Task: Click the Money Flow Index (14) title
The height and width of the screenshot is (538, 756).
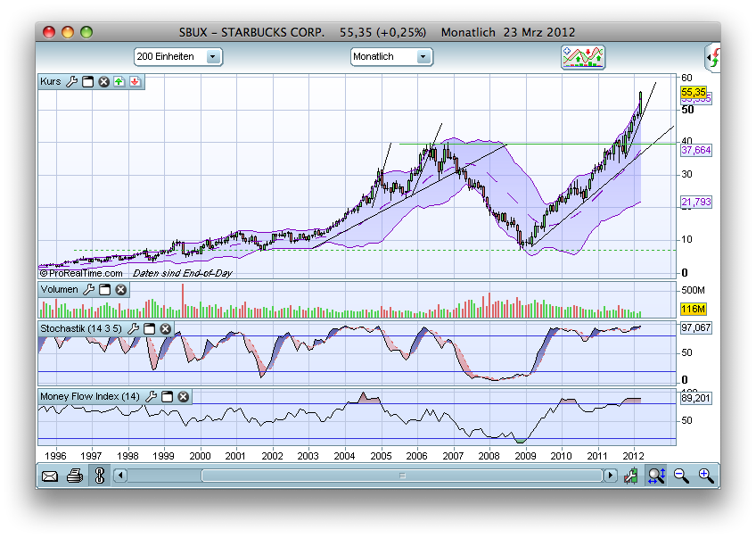Action: (90, 397)
